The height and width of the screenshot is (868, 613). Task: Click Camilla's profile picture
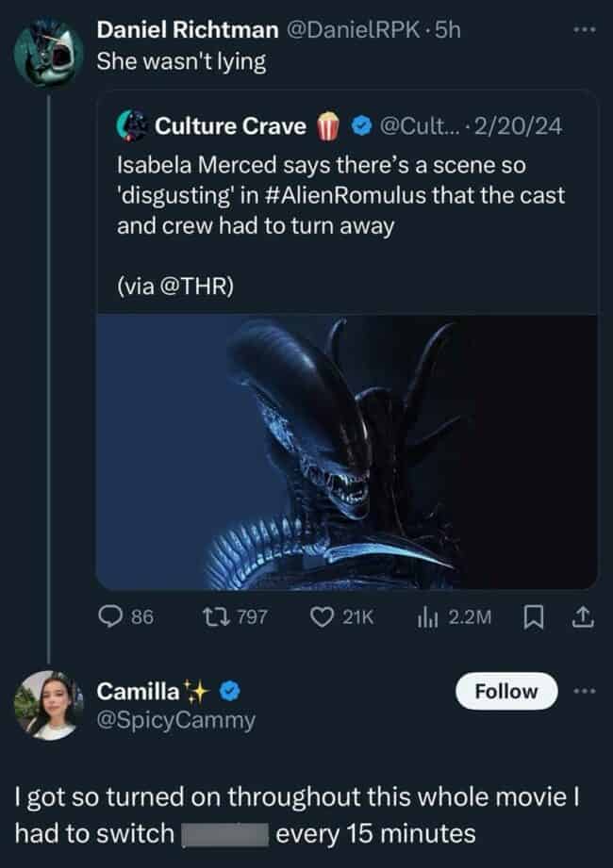47,704
